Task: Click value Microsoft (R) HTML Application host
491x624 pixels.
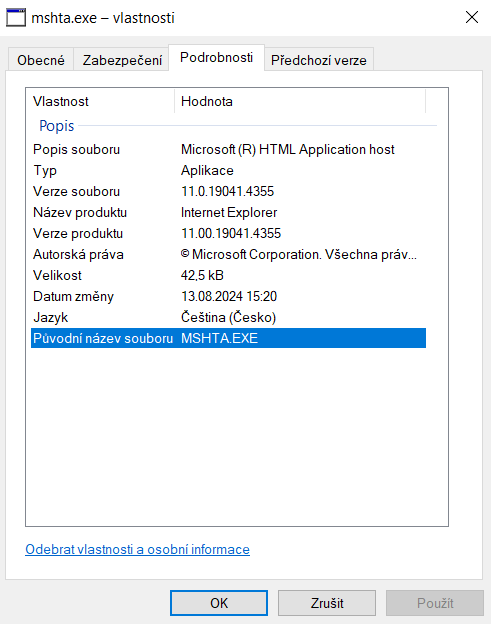Action: point(288,150)
